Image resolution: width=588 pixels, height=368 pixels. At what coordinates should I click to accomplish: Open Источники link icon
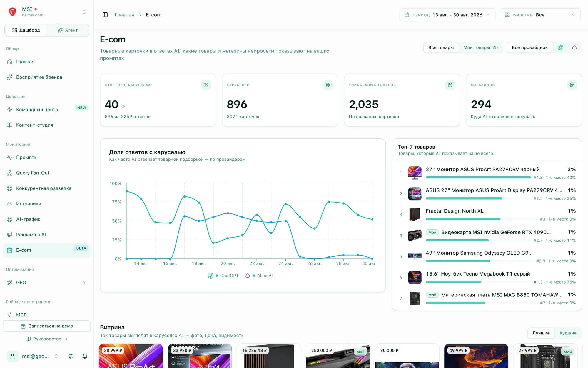pyautogui.click(x=10, y=204)
